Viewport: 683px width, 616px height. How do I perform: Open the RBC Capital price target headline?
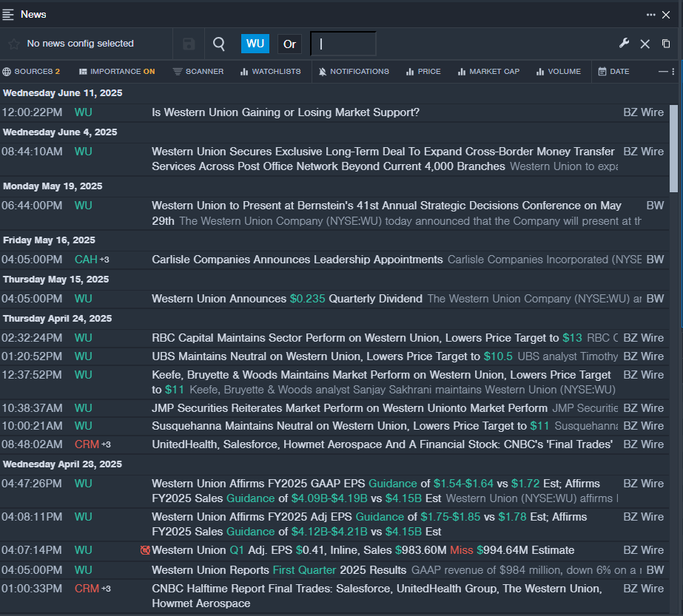pos(367,338)
